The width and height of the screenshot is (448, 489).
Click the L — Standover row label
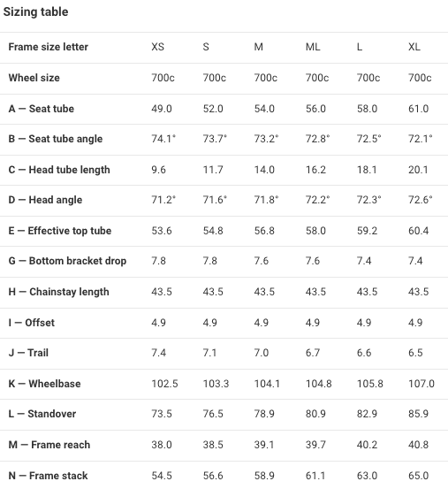pyautogui.click(x=42, y=414)
